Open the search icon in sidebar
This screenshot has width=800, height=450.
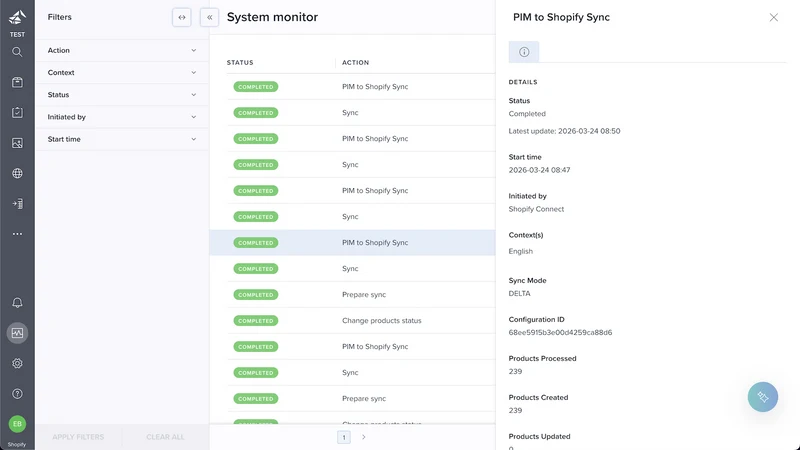pos(17,52)
